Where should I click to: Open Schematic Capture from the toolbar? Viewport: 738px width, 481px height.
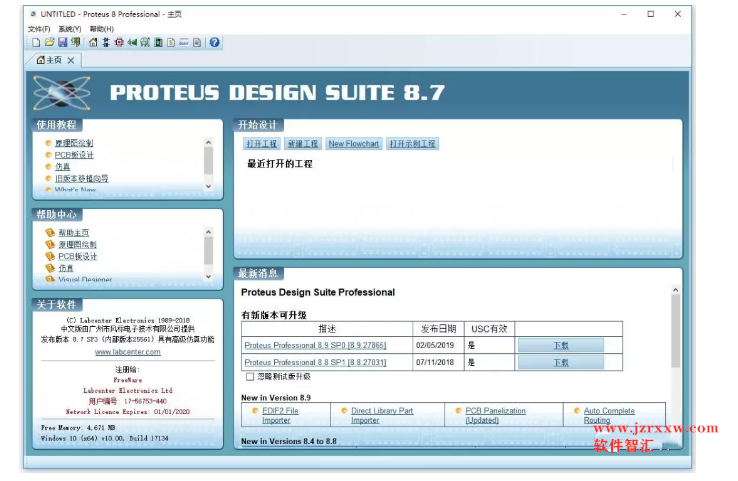106,42
